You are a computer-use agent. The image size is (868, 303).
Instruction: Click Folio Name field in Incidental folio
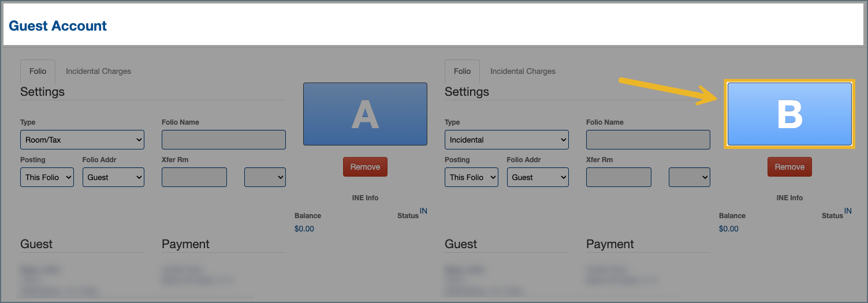[x=648, y=140]
